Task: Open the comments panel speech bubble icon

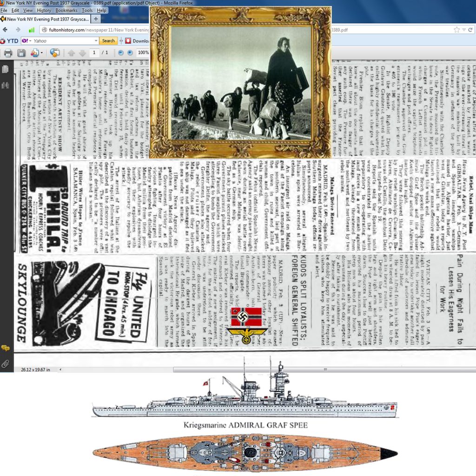Action: coord(5,348)
